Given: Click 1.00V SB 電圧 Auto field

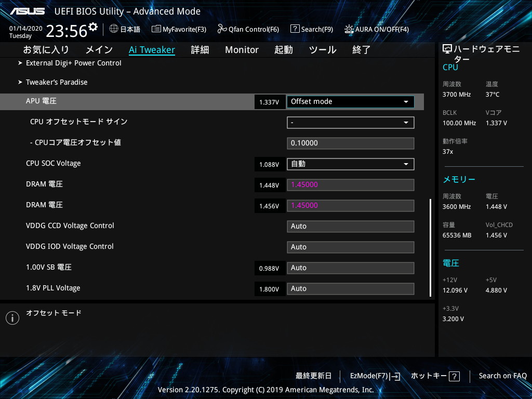Looking at the screenshot, I should [x=351, y=268].
